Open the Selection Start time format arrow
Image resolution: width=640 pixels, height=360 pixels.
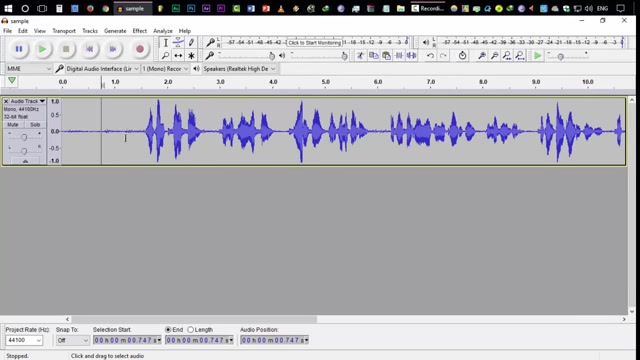click(x=159, y=340)
